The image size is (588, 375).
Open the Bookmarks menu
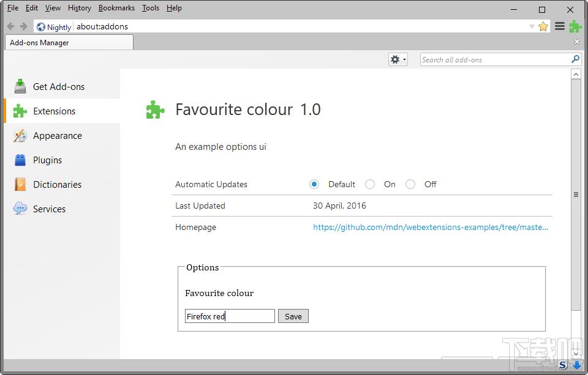click(x=116, y=8)
